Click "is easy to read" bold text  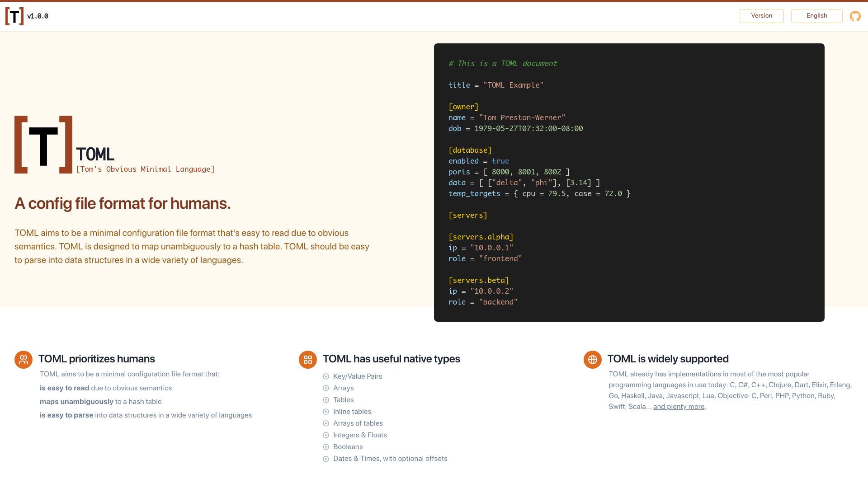pos(65,388)
